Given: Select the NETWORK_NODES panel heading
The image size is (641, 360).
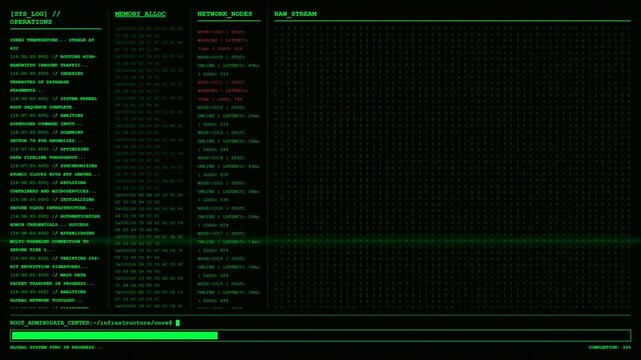Looking at the screenshot, I should pos(225,14).
